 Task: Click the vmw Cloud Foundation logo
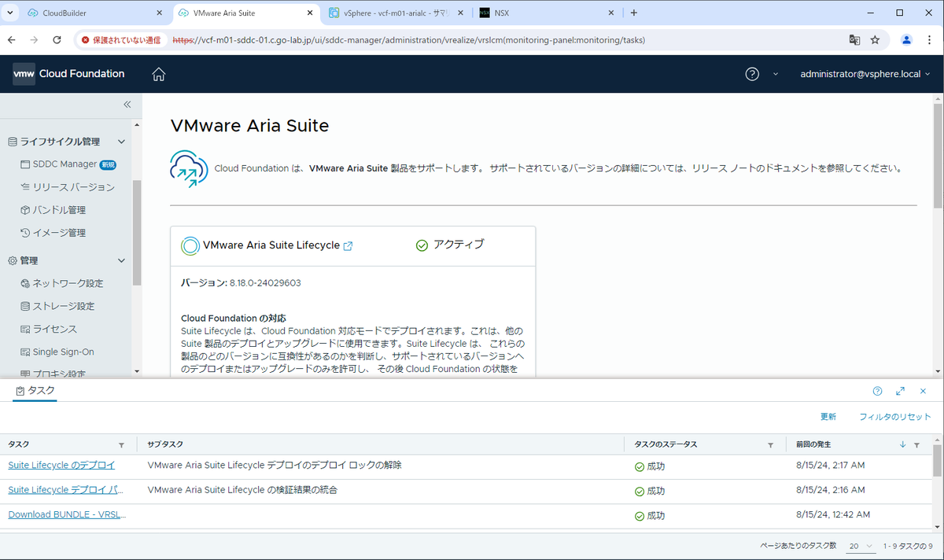(x=68, y=74)
